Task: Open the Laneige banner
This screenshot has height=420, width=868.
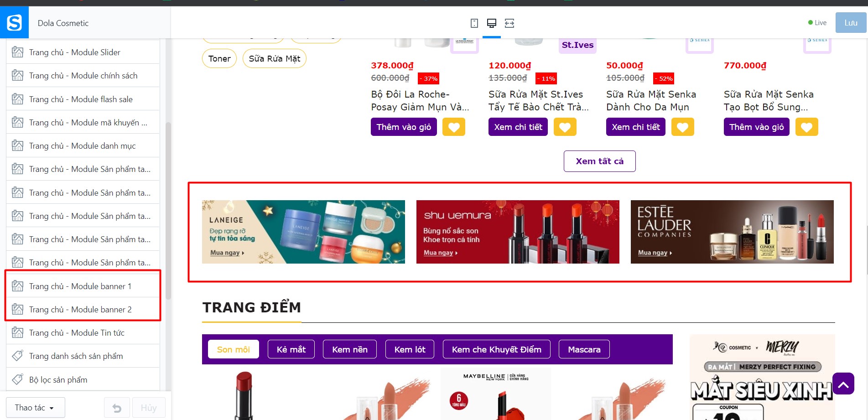Action: pyautogui.click(x=303, y=232)
